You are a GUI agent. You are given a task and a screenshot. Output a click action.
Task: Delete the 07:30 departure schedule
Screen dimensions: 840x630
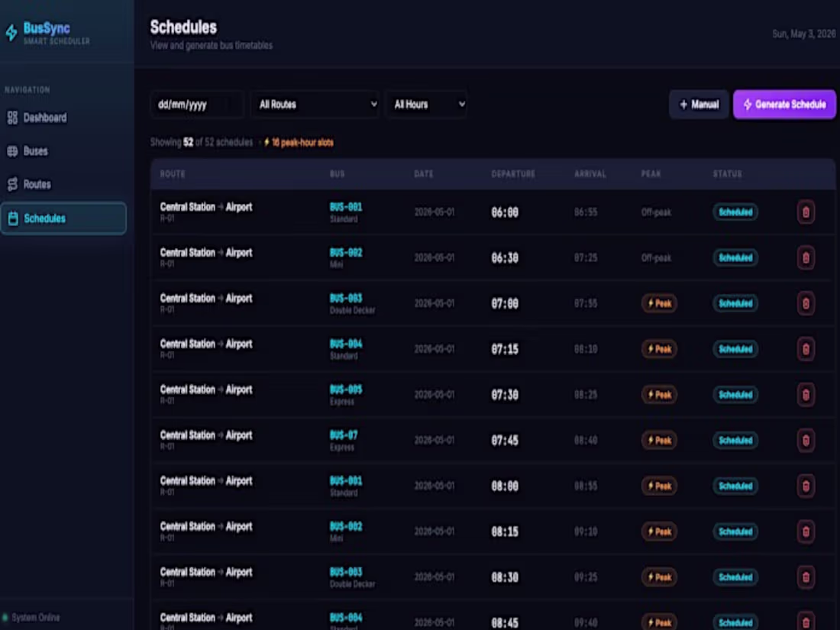tap(806, 395)
